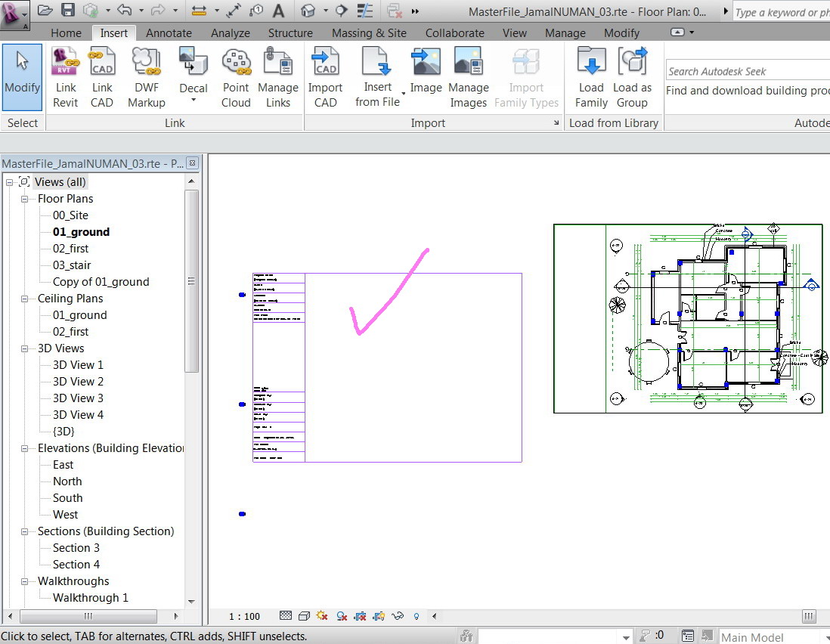830x644 pixels.
Task: Open the Massing & Site tab
Action: click(369, 33)
